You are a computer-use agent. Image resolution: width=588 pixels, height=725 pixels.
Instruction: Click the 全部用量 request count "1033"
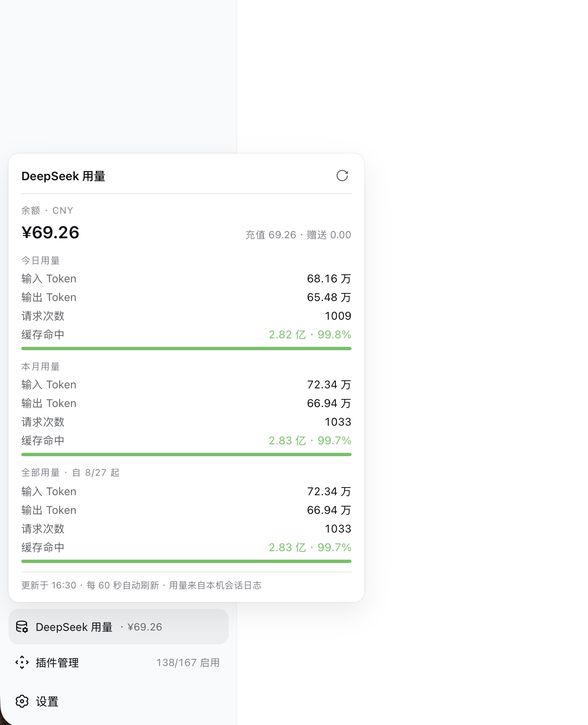pyautogui.click(x=338, y=529)
